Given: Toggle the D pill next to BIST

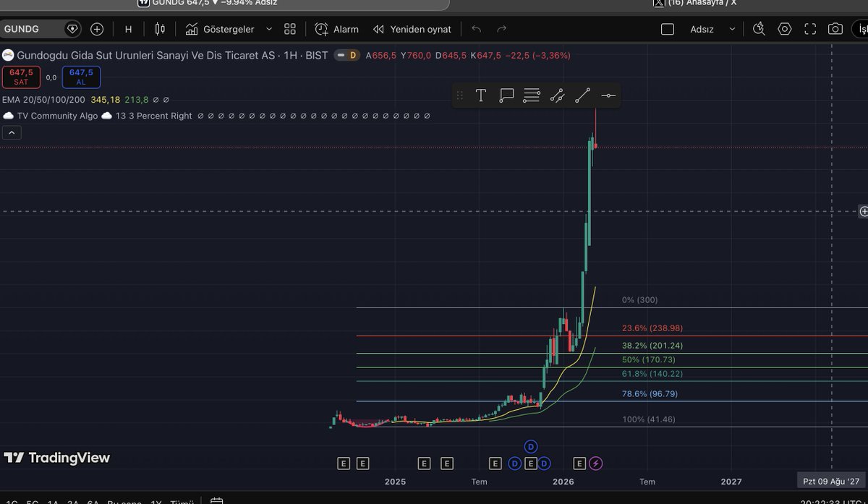Looking at the screenshot, I should click(x=347, y=55).
